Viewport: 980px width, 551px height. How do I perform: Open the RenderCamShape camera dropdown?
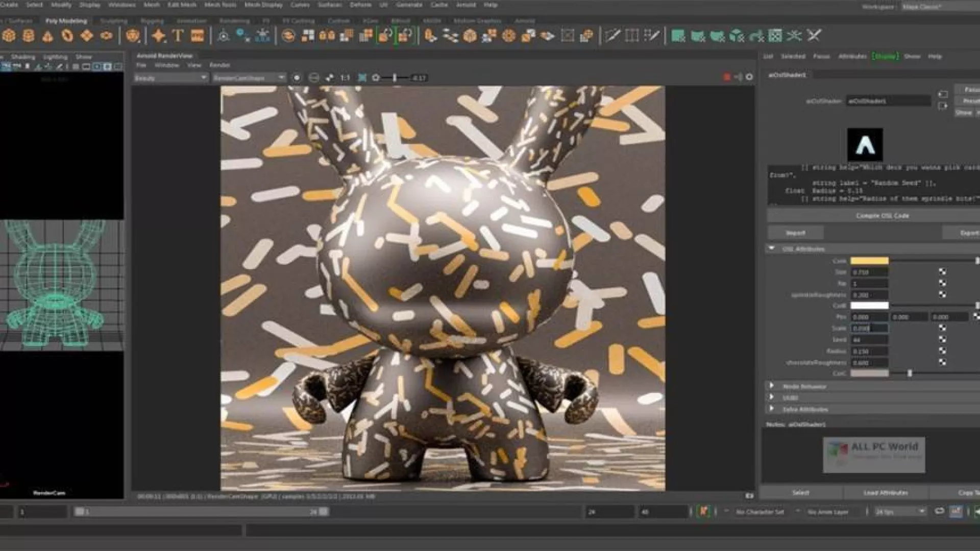click(x=249, y=78)
